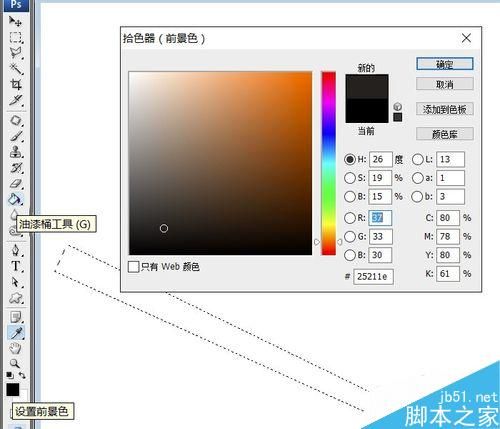Enable the 只有 Web 颜色 checkbox
This screenshot has width=500, height=429.
(x=133, y=267)
